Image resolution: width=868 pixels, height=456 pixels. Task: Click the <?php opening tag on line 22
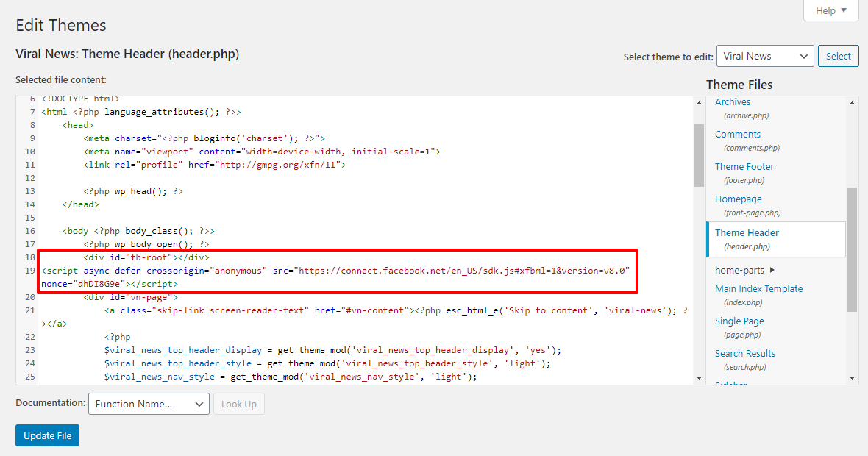[118, 337]
